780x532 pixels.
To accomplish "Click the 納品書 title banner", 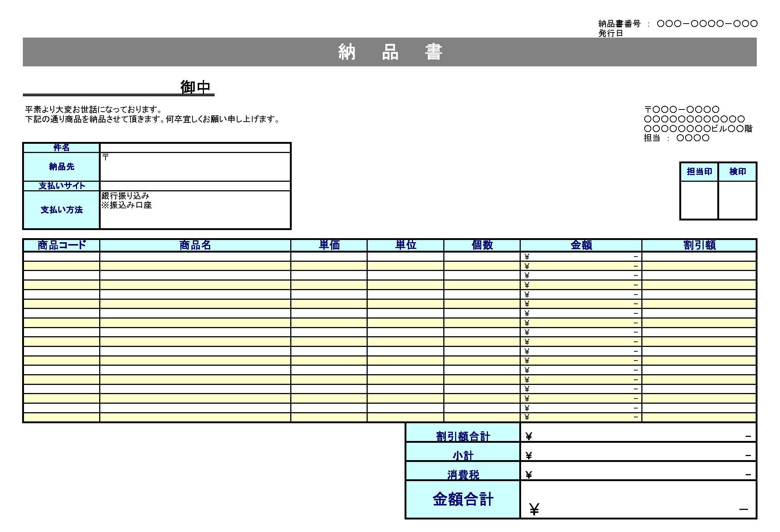I will click(x=389, y=52).
